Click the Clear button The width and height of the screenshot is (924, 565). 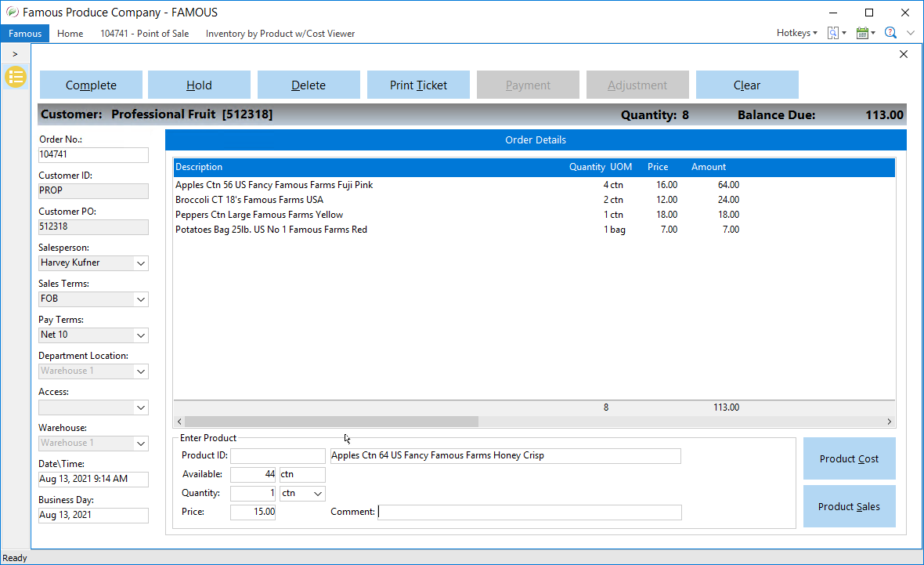click(746, 85)
